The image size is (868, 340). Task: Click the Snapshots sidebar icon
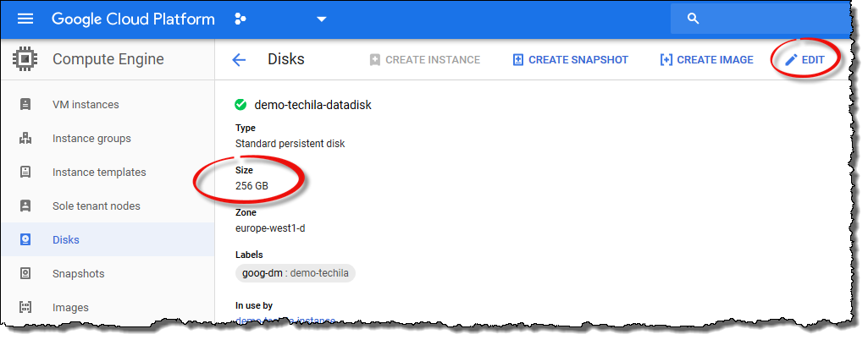[x=25, y=274]
